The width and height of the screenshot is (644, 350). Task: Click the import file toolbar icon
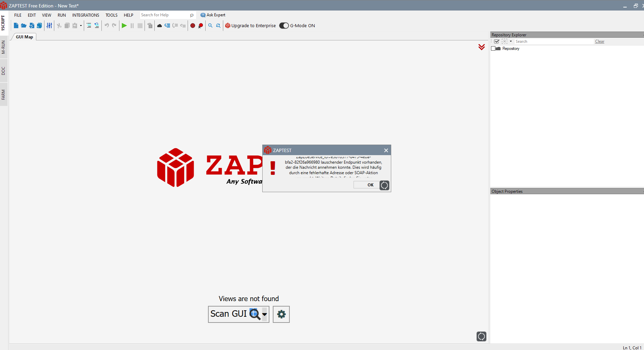coord(32,26)
